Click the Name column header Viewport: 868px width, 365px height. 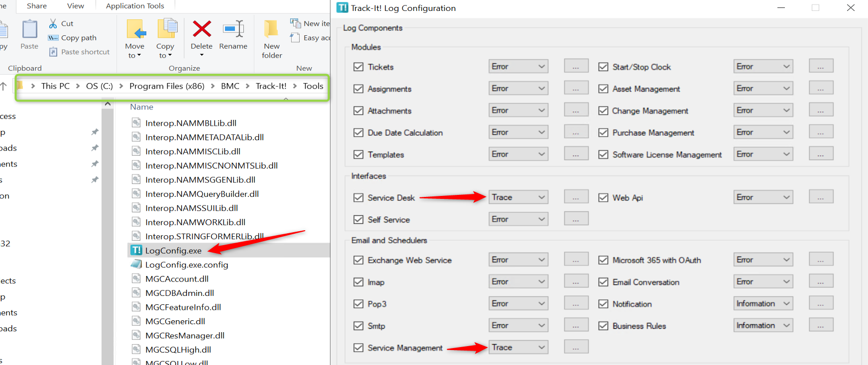click(142, 106)
